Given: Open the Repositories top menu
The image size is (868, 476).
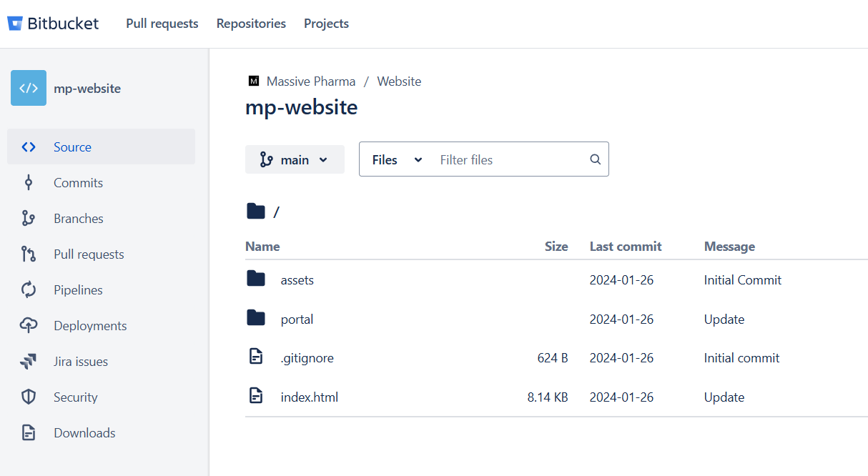Looking at the screenshot, I should coord(251,24).
